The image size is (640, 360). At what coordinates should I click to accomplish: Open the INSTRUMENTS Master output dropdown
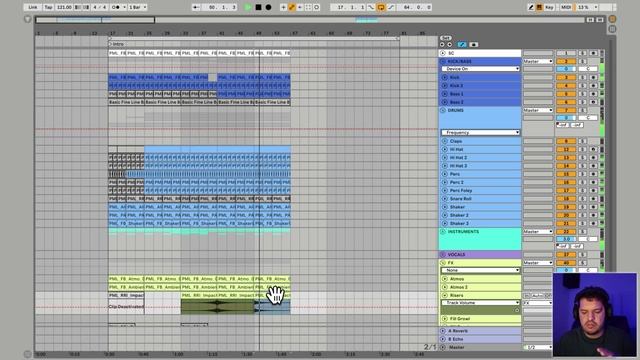coord(538,231)
